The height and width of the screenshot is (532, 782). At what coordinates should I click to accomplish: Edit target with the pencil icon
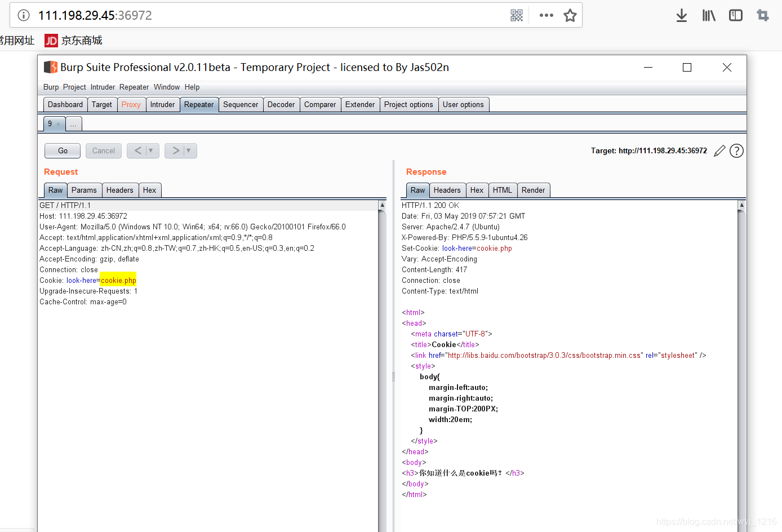point(719,151)
